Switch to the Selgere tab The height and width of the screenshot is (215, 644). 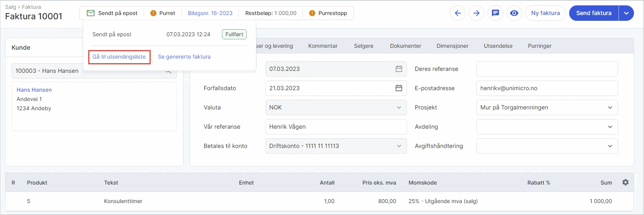coord(364,46)
